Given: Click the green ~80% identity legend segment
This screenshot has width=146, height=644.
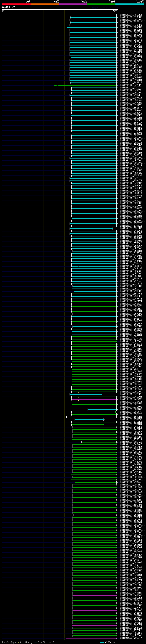Looking at the screenshot, I should [101, 4].
